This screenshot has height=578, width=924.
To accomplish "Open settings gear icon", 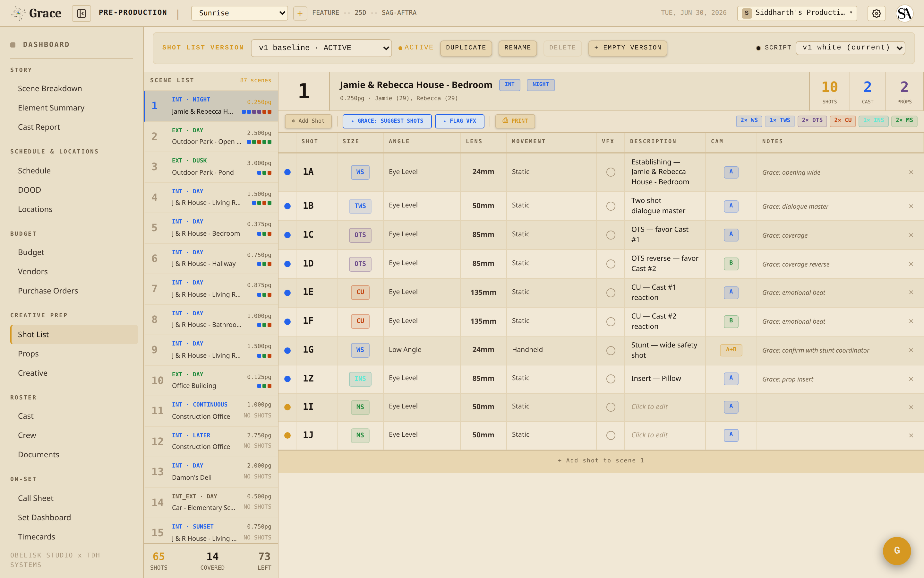I will tap(876, 13).
